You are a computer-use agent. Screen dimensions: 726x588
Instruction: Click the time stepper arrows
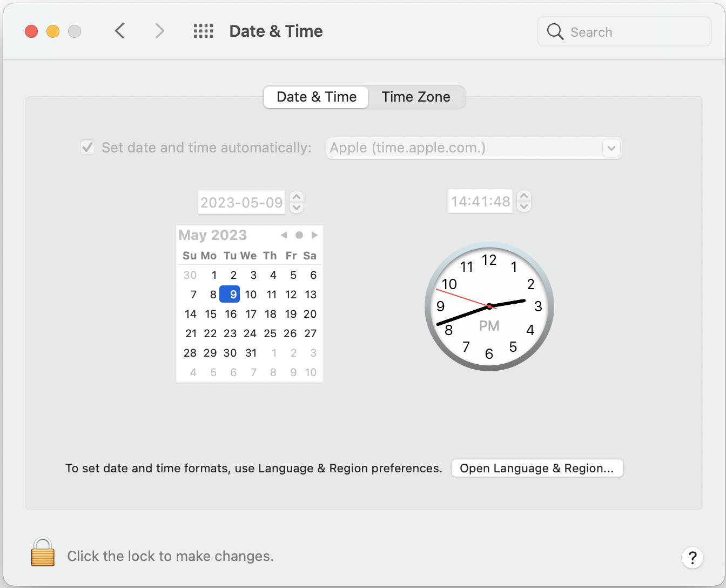click(x=524, y=202)
